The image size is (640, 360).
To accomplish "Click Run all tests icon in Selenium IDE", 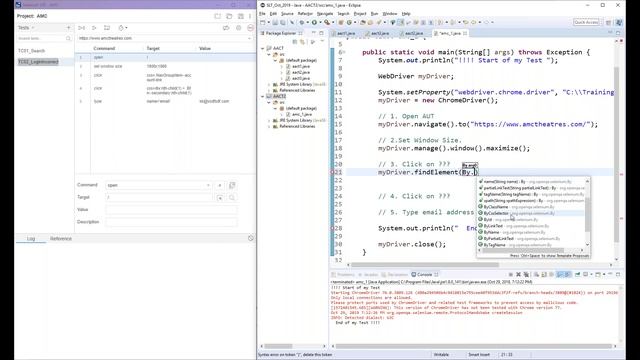I will (x=82, y=28).
